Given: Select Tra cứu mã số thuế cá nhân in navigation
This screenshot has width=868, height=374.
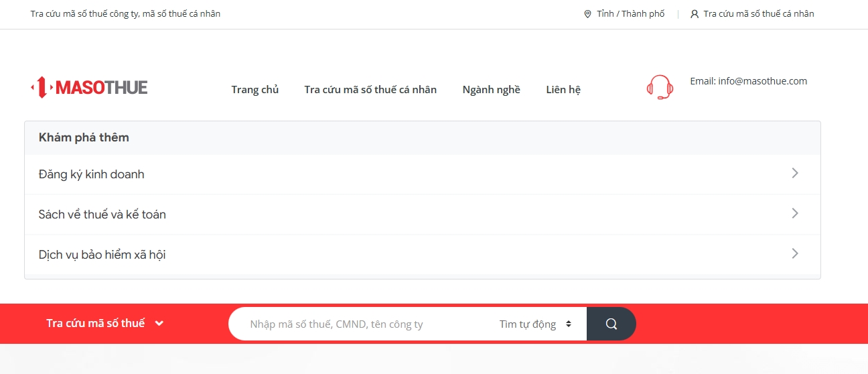Looking at the screenshot, I should coord(370,90).
